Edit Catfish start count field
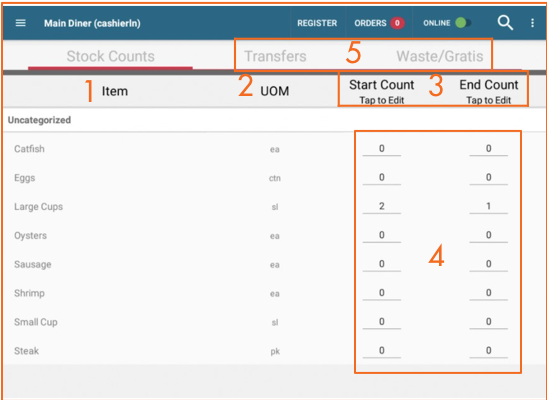This screenshot has height=400, width=547. (x=382, y=149)
